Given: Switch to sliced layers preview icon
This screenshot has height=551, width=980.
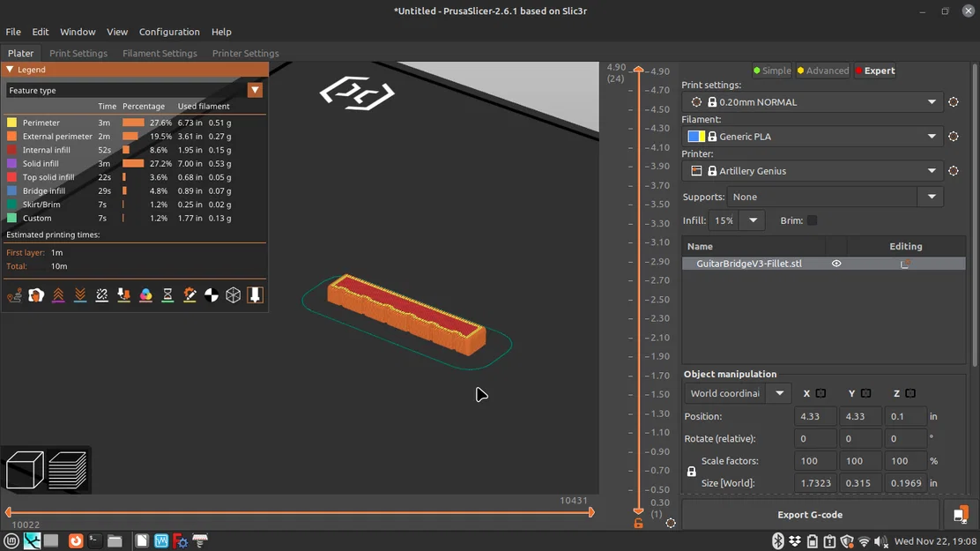Looking at the screenshot, I should 68,470.
